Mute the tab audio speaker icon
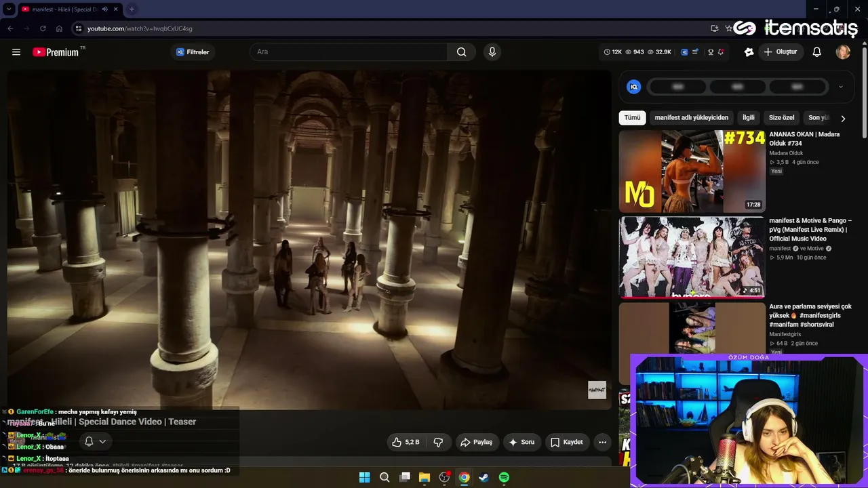The width and height of the screenshot is (868, 488). pyautogui.click(x=104, y=9)
